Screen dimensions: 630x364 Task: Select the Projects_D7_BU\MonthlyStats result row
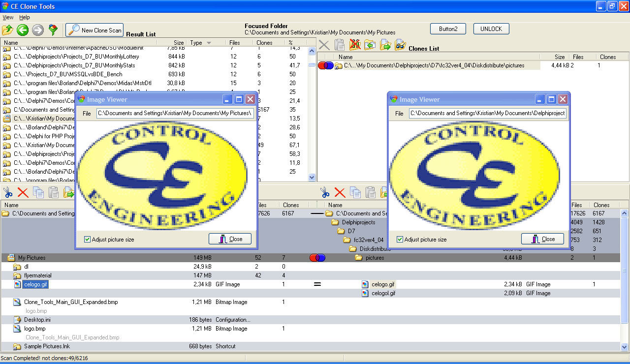click(154, 65)
